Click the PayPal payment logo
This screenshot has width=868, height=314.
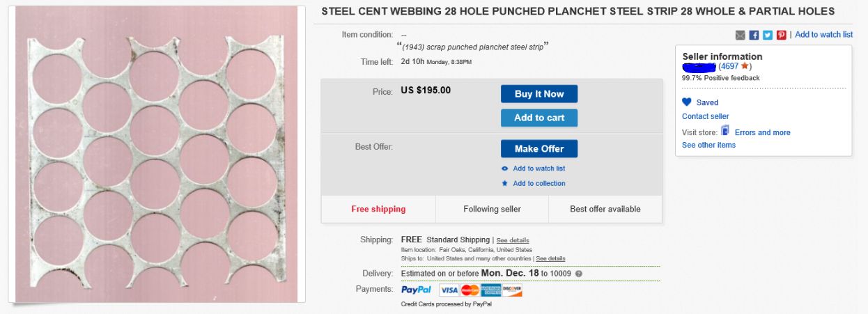click(416, 290)
